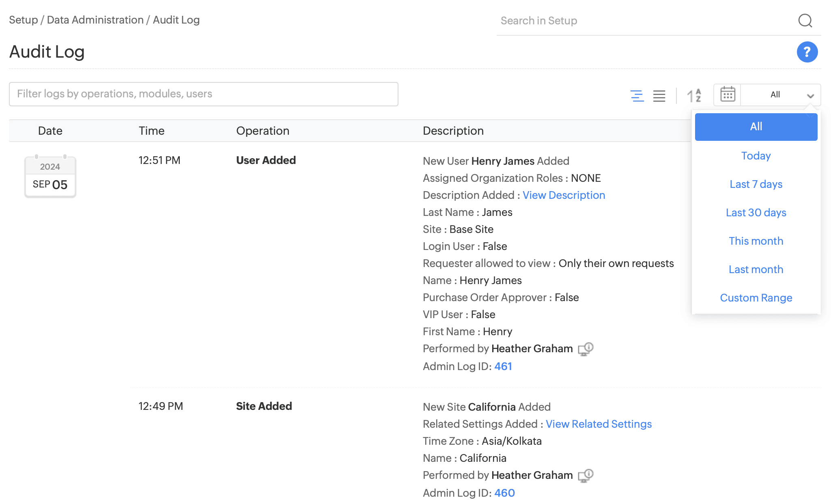Screen dimensions: 831x504
Task: Click info monitor icon beside log 460 performer
Action: click(x=586, y=475)
